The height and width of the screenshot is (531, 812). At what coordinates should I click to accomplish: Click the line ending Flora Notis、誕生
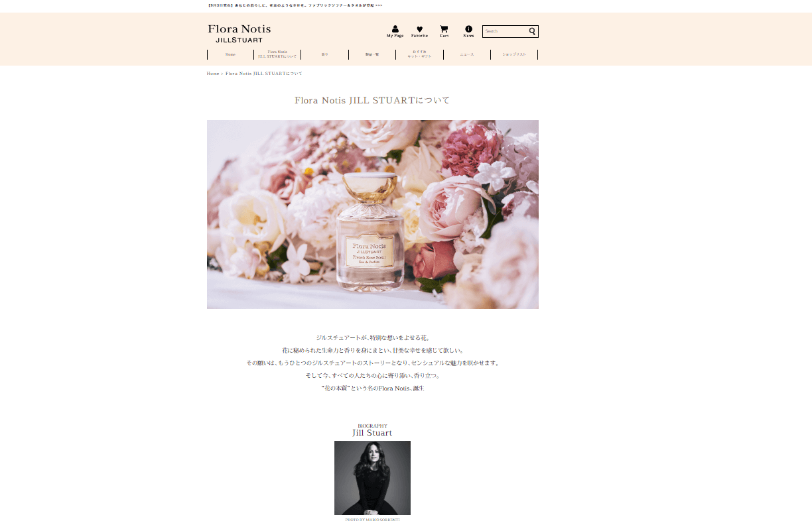click(372, 388)
